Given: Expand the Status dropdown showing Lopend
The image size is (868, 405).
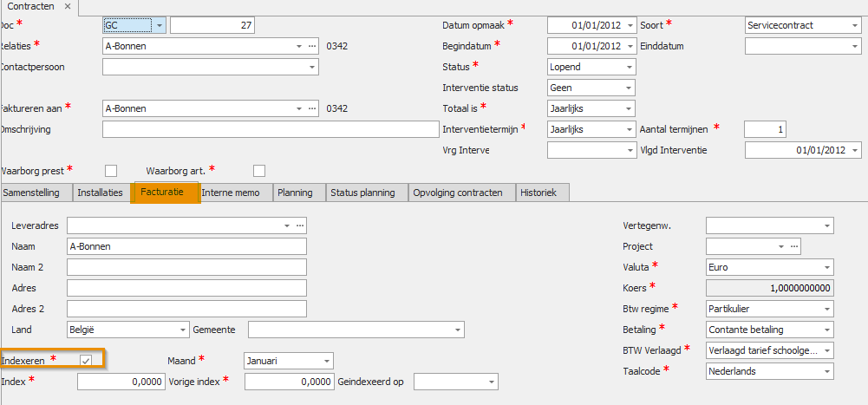Looking at the screenshot, I should 629,67.
